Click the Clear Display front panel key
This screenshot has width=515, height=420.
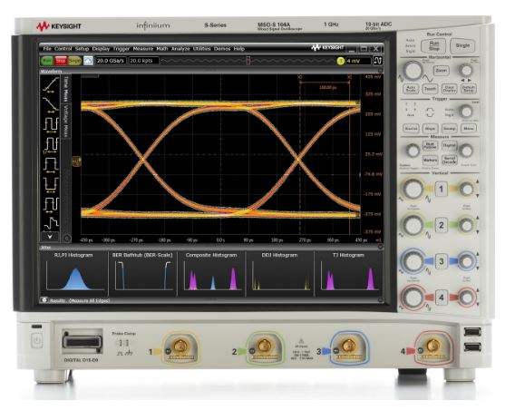[449, 89]
